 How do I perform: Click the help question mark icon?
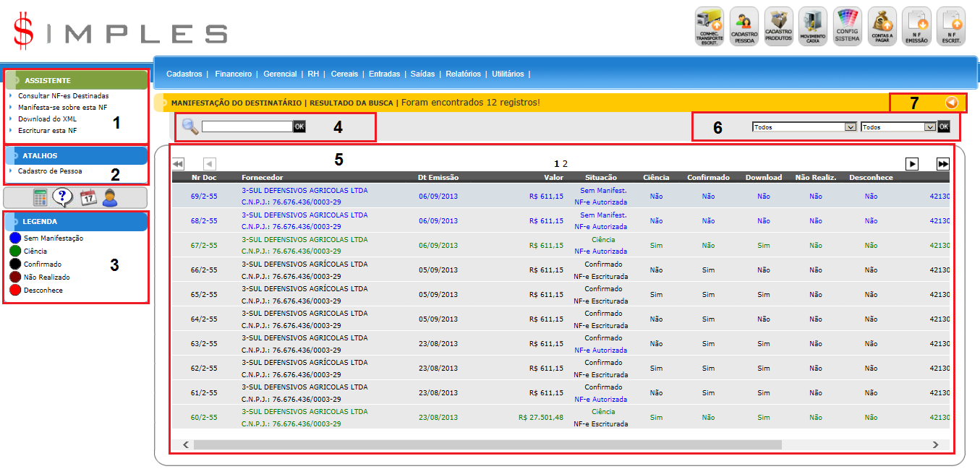64,197
